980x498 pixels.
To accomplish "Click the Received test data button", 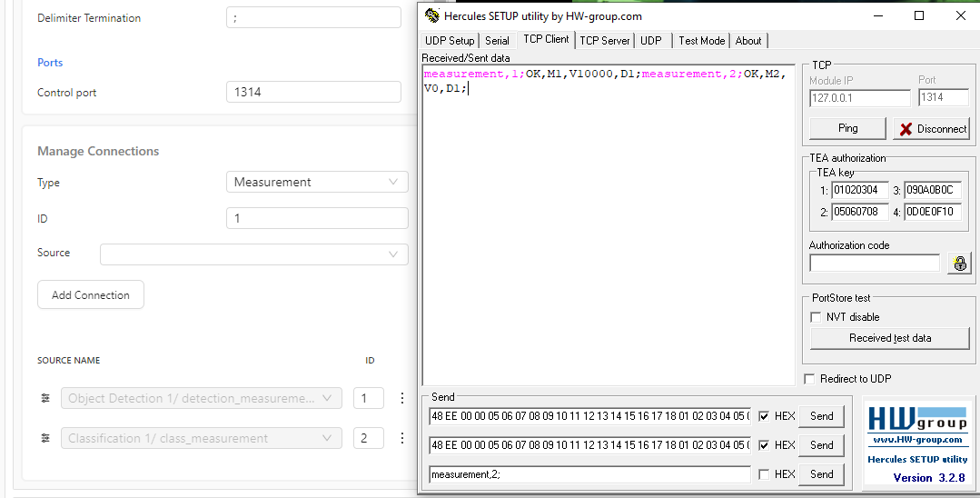I will (x=890, y=338).
